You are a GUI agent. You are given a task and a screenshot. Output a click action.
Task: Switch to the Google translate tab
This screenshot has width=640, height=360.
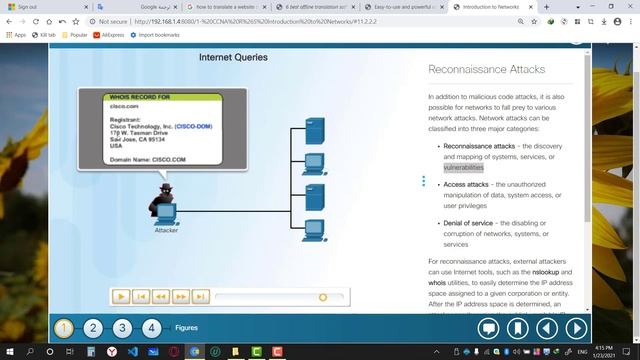click(136, 7)
